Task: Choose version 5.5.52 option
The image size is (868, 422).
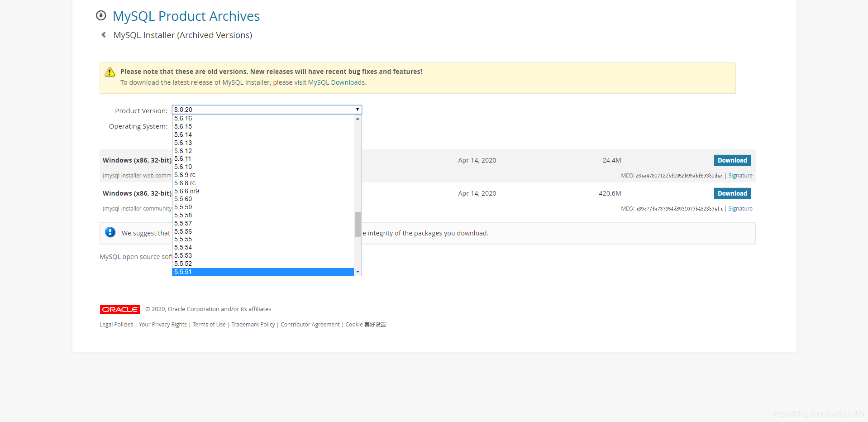Action: coord(263,264)
